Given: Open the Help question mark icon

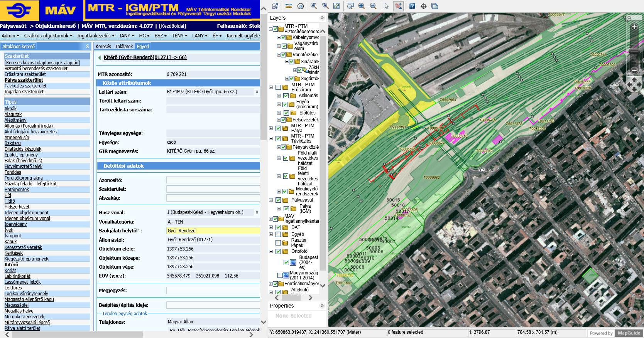Looking at the screenshot, I should (x=412, y=6).
